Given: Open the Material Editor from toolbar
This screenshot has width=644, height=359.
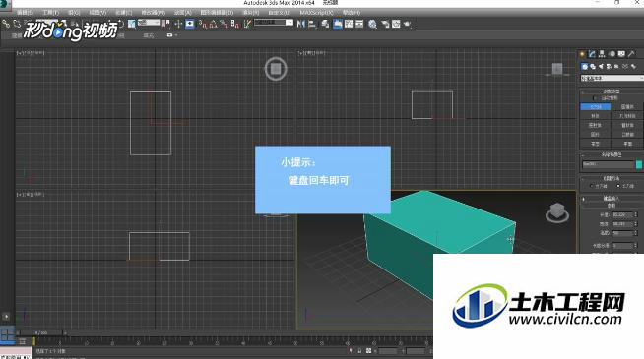Looking at the screenshot, I should click(372, 24).
